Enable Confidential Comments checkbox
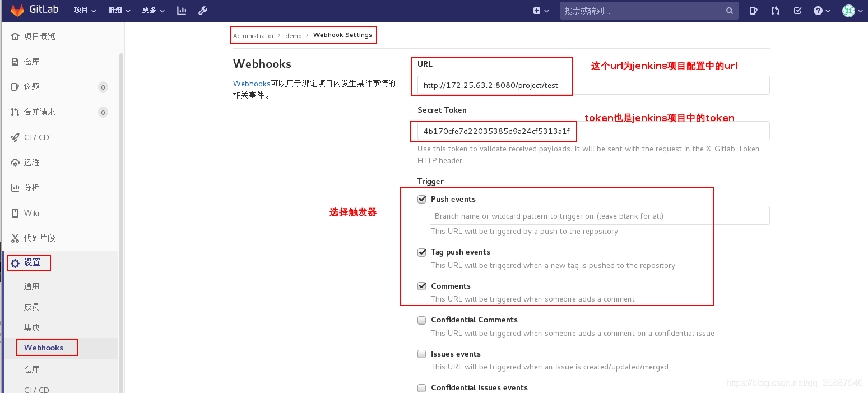868x393 pixels. click(x=422, y=320)
